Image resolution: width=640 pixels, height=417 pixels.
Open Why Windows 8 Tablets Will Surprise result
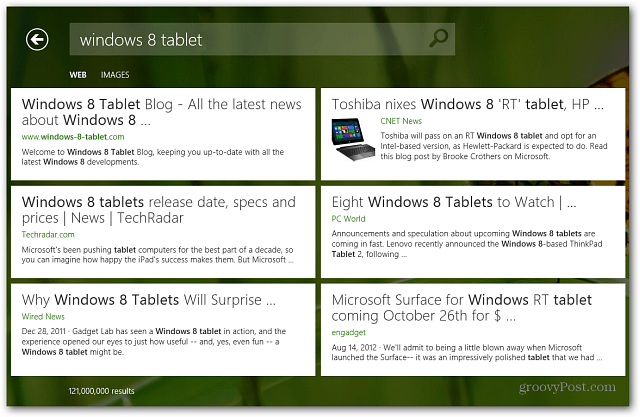pyautogui.click(x=149, y=300)
